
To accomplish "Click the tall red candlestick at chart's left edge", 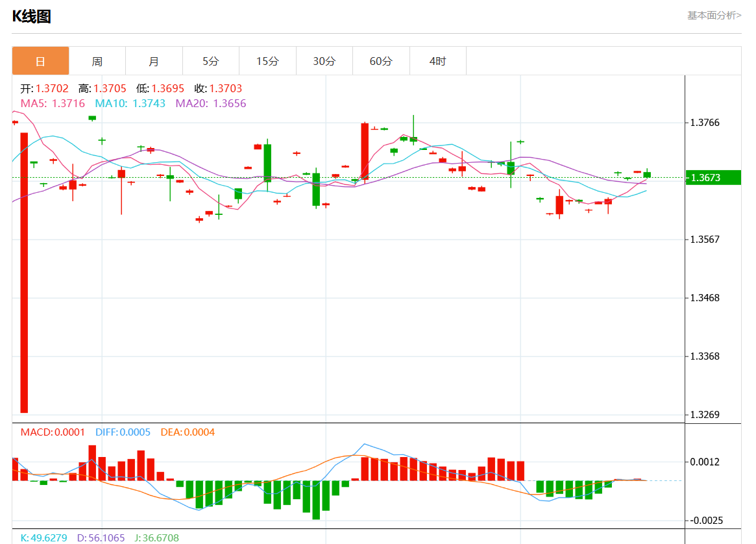I will (x=24, y=273).
